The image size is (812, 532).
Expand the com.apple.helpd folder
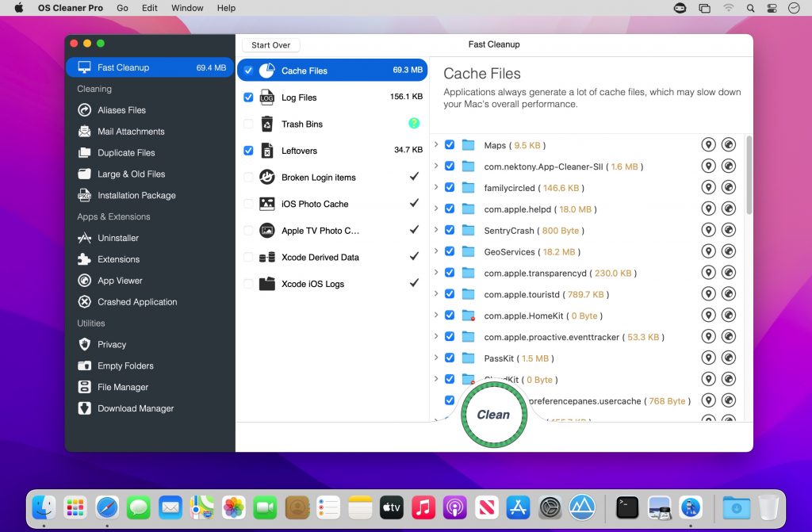436,209
